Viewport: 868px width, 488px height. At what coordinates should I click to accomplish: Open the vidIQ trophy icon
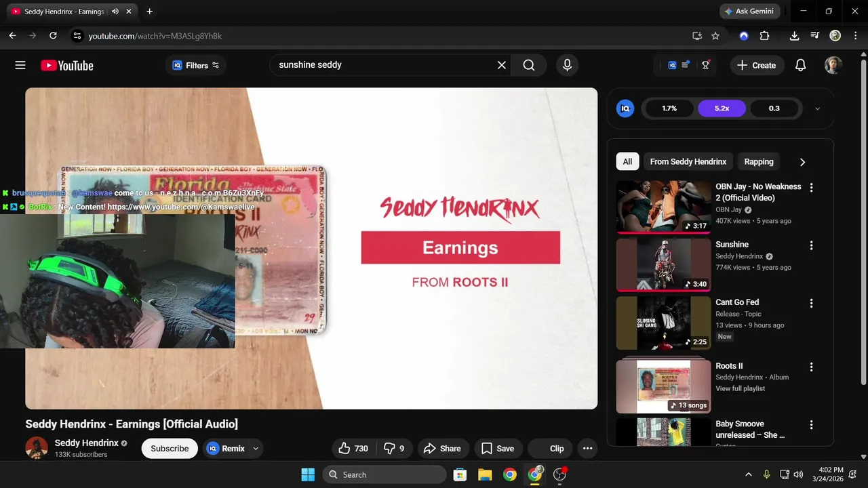click(705, 65)
